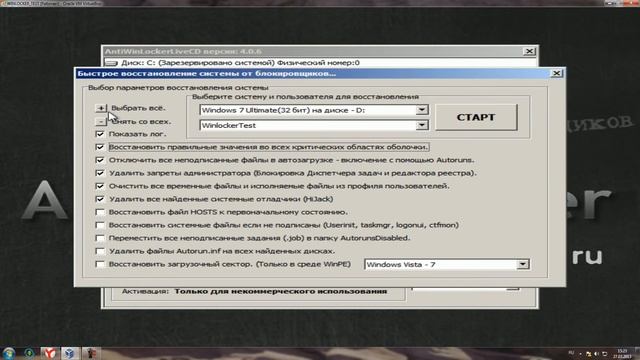Click the plus button next to Выбрать всё
The image size is (640, 360).
click(x=101, y=108)
